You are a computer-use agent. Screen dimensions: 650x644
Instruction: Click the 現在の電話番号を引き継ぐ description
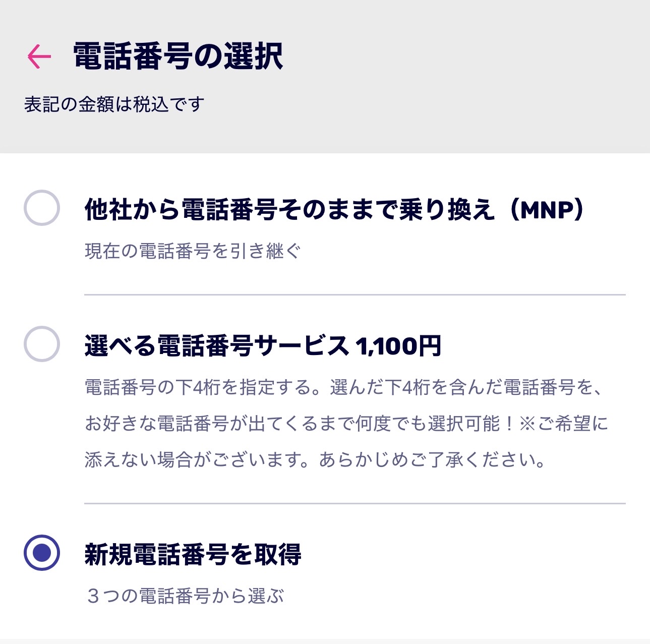pos(193,251)
